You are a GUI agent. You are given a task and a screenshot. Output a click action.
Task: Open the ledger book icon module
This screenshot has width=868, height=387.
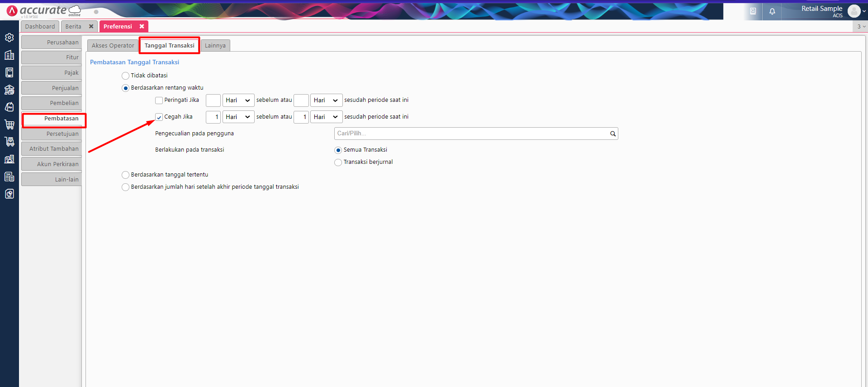tap(9, 72)
